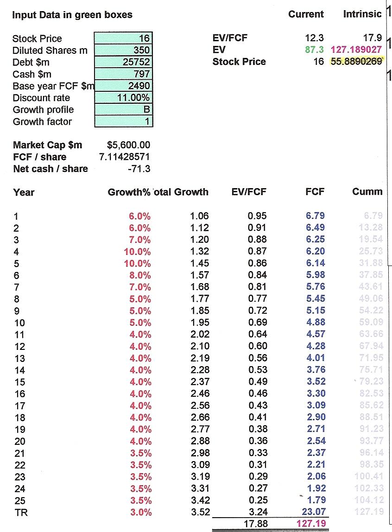This screenshot has height=532, width=392.
Task: Click the total FCF sum 127.19
Action: pyautogui.click(x=311, y=524)
